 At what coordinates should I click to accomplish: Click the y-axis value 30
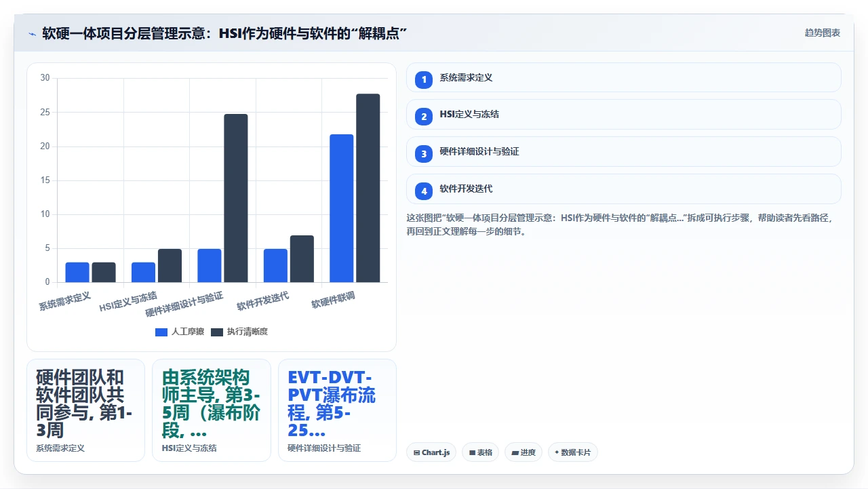click(x=45, y=78)
